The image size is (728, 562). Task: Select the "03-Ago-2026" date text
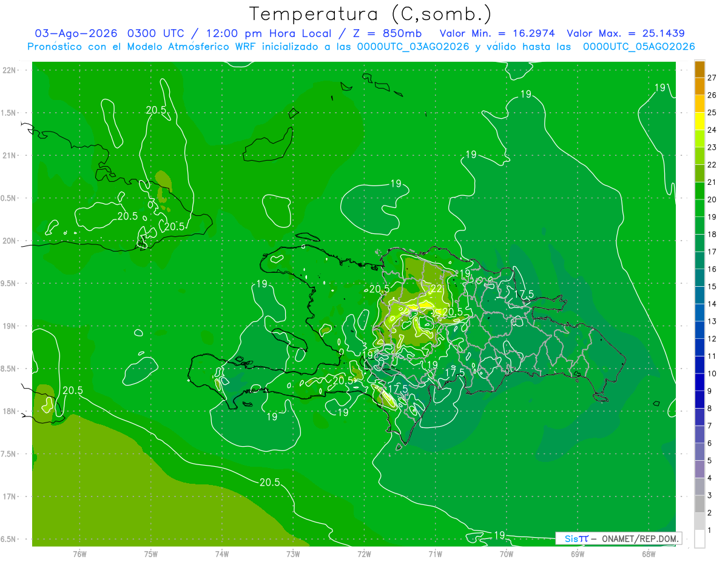pyautogui.click(x=76, y=33)
